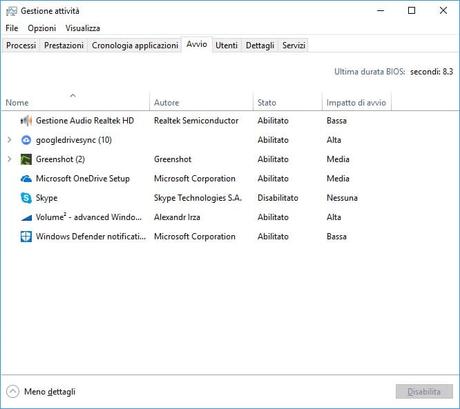Close the Gestione attività window
460x409 pixels.
point(443,11)
